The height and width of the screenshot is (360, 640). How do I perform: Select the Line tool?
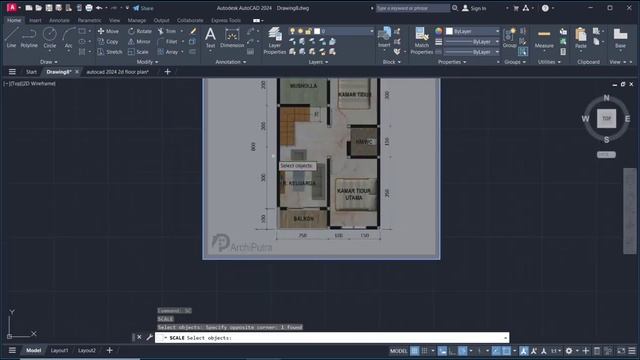tap(11, 38)
